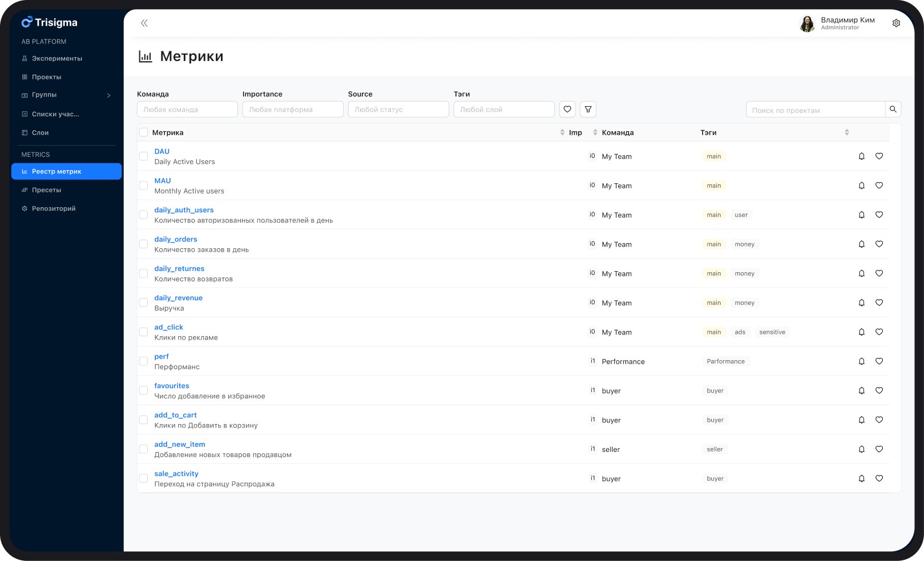Favorite the MAU metric with heart icon
This screenshot has width=924, height=561.
879,185
